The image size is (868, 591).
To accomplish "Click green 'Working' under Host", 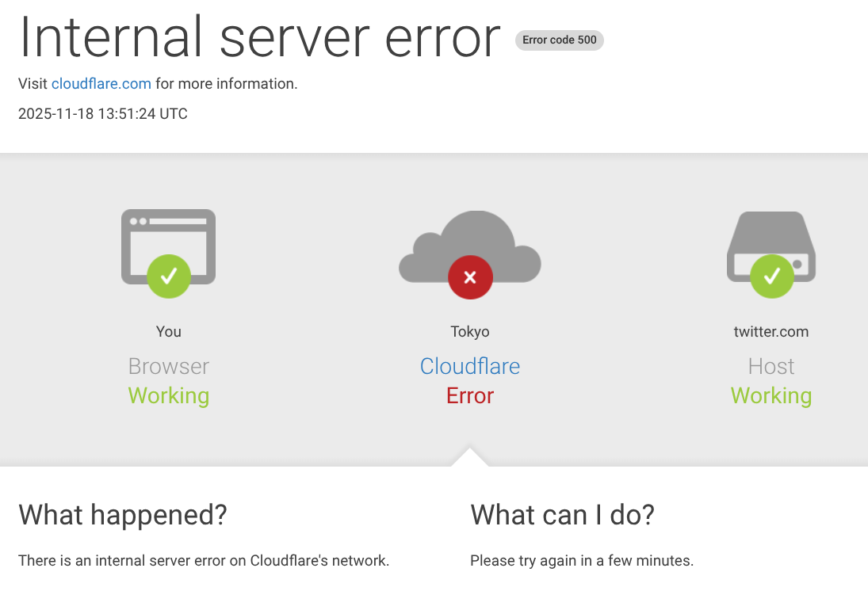I will [x=771, y=396].
